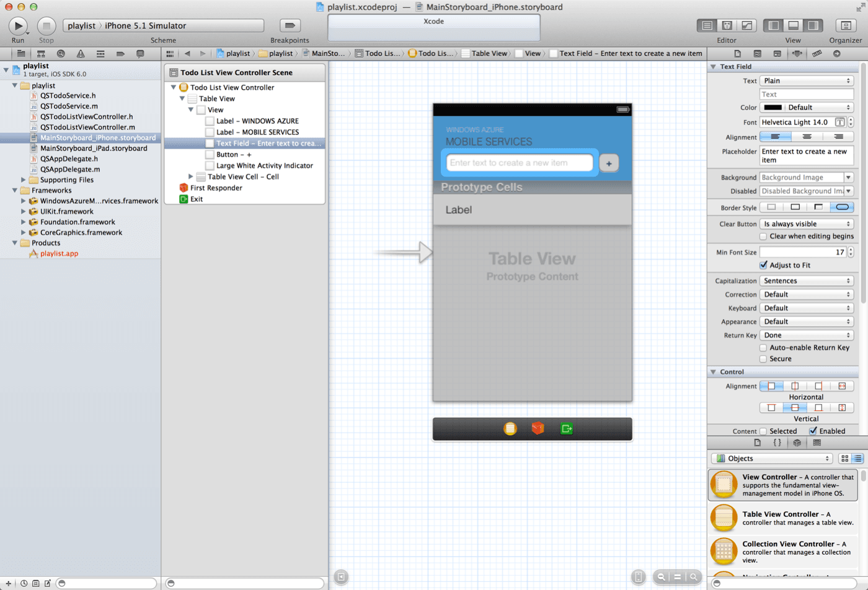Switch to the Assistant editor
868x590 pixels.
point(727,25)
